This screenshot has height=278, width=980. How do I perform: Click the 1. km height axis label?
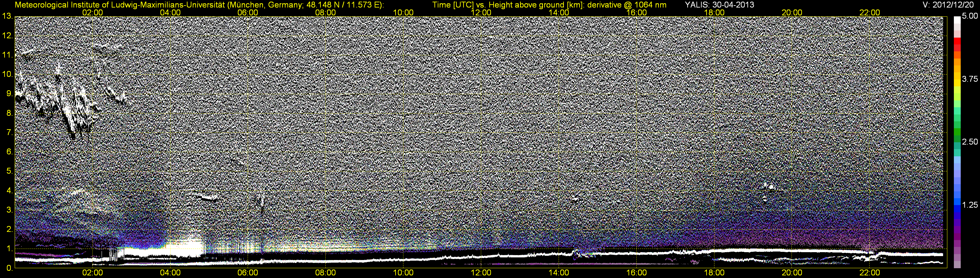click(x=9, y=248)
